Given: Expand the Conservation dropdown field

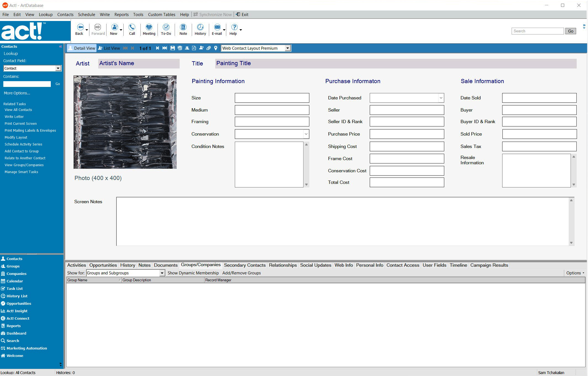Looking at the screenshot, I should (x=305, y=134).
